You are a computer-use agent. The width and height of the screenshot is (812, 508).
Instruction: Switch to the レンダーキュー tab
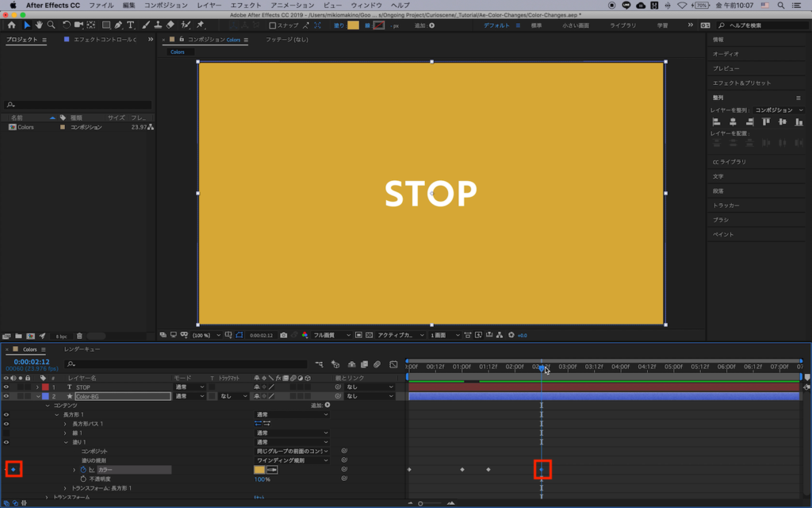click(x=82, y=349)
